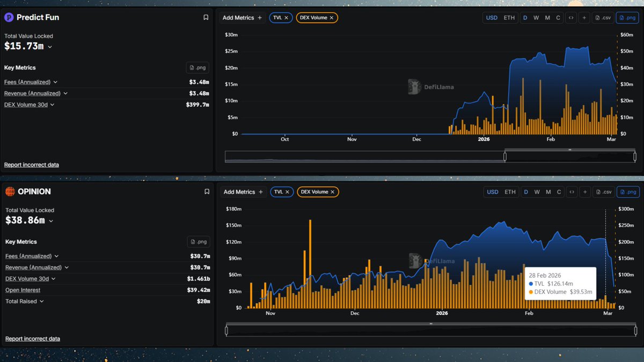Click OPINION title text
This screenshot has width=644, height=362.
(x=34, y=191)
